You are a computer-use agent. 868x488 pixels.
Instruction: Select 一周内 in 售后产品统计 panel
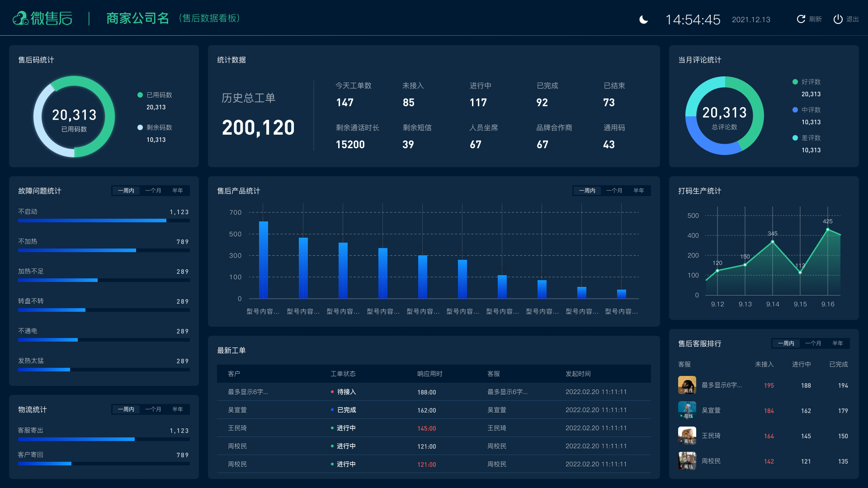pyautogui.click(x=587, y=191)
